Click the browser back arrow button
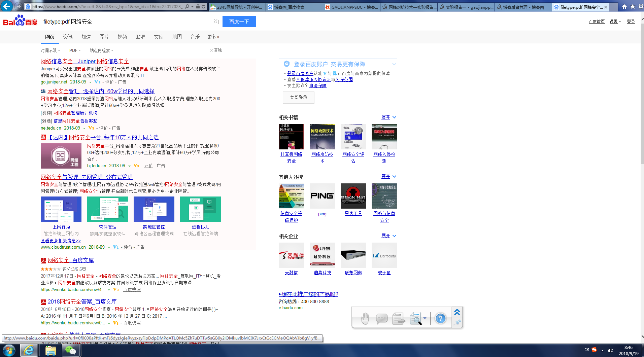 tap(7, 6)
